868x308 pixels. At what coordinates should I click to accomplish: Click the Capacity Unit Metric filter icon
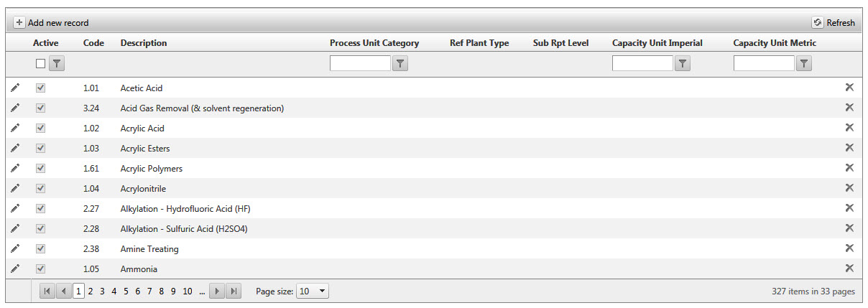[x=805, y=64]
